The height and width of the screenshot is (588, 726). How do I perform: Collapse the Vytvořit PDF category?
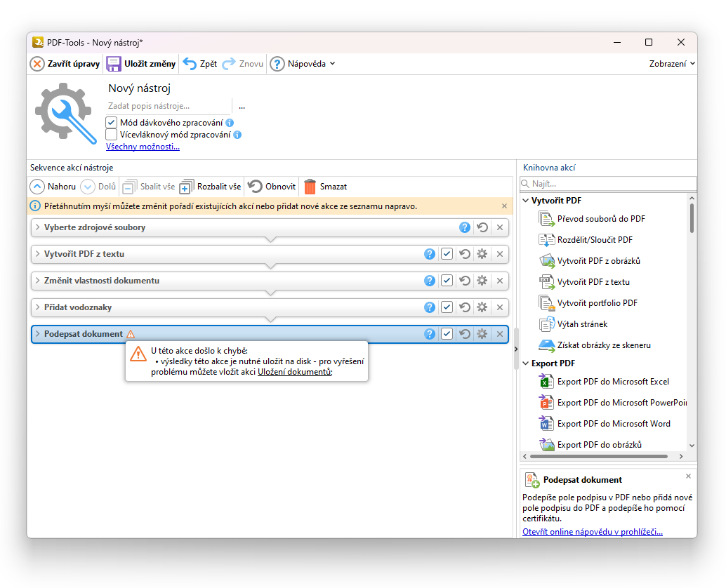(x=525, y=201)
